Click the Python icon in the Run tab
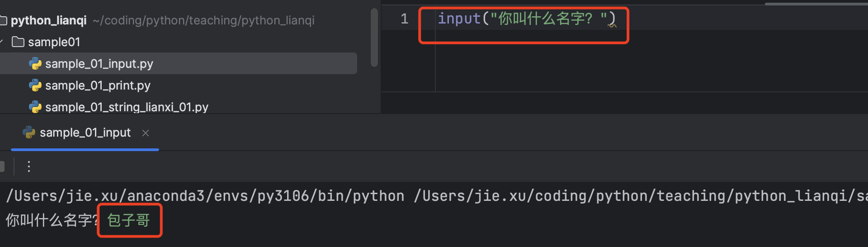868x247 pixels. 29,133
